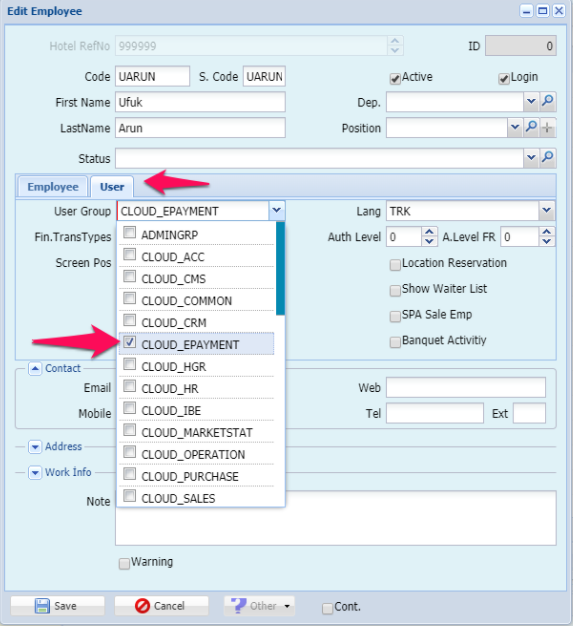Click the Cancel button
The image size is (573, 626).
(161, 606)
